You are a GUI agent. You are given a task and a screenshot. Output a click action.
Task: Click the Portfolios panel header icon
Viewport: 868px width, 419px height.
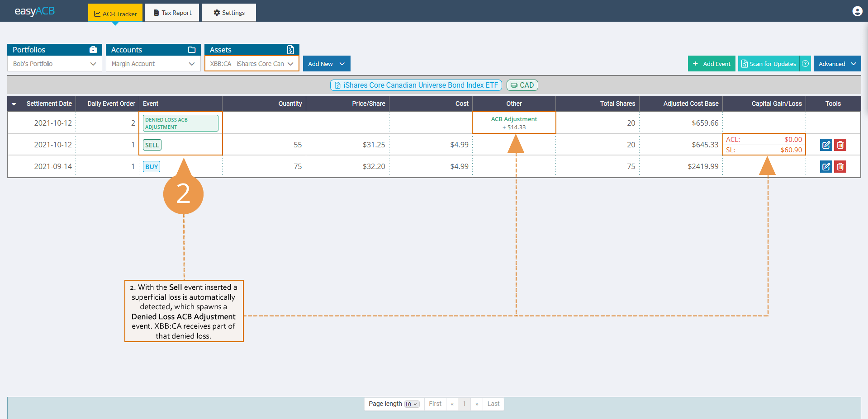point(93,50)
